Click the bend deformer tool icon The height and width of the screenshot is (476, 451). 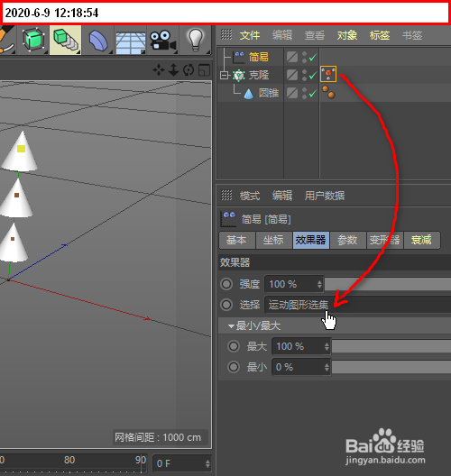98,41
